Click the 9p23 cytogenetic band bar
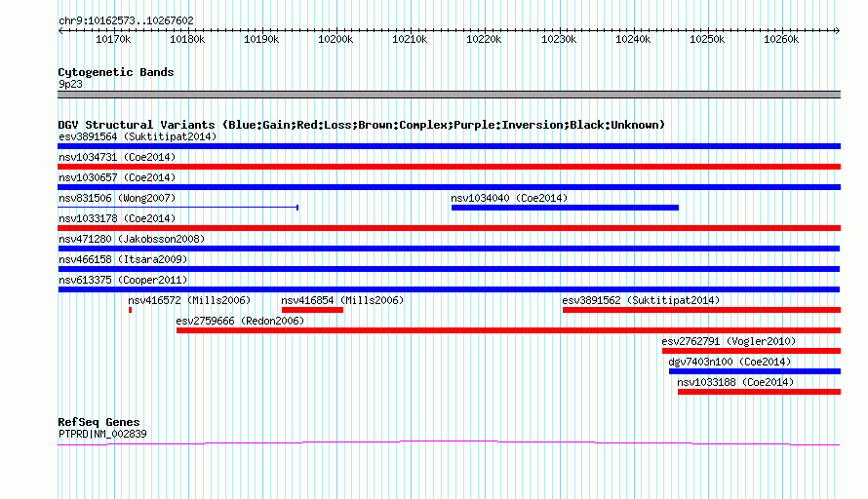 click(x=449, y=95)
